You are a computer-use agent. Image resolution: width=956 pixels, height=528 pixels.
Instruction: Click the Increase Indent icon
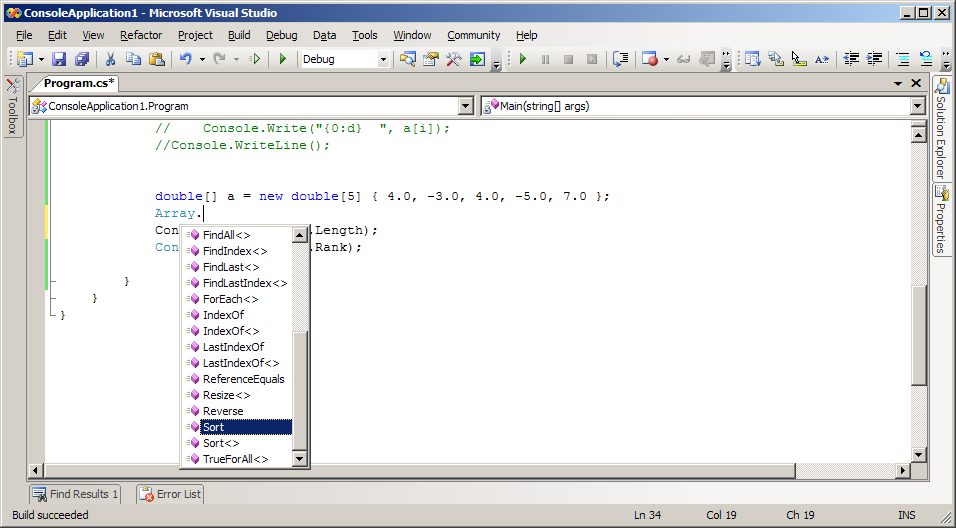(x=875, y=60)
